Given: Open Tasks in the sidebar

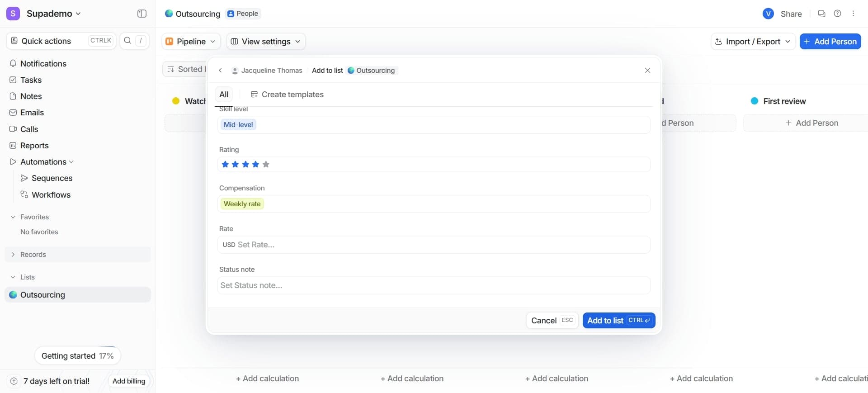Looking at the screenshot, I should click(78, 80).
